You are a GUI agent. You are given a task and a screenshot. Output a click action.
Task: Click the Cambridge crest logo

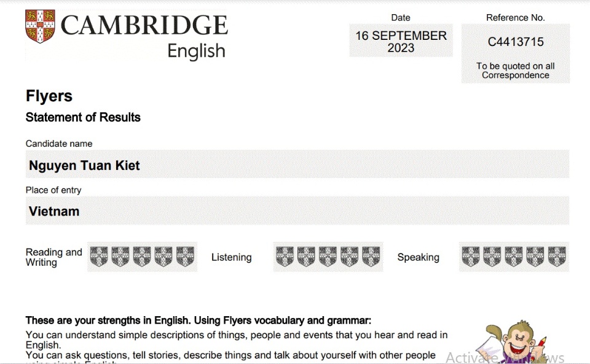pos(40,26)
